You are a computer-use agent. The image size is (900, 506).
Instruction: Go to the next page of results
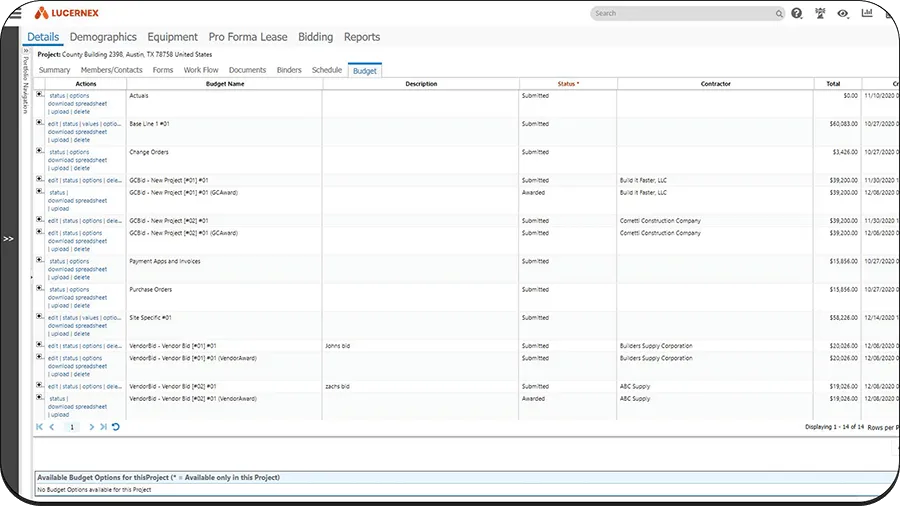[x=91, y=427]
